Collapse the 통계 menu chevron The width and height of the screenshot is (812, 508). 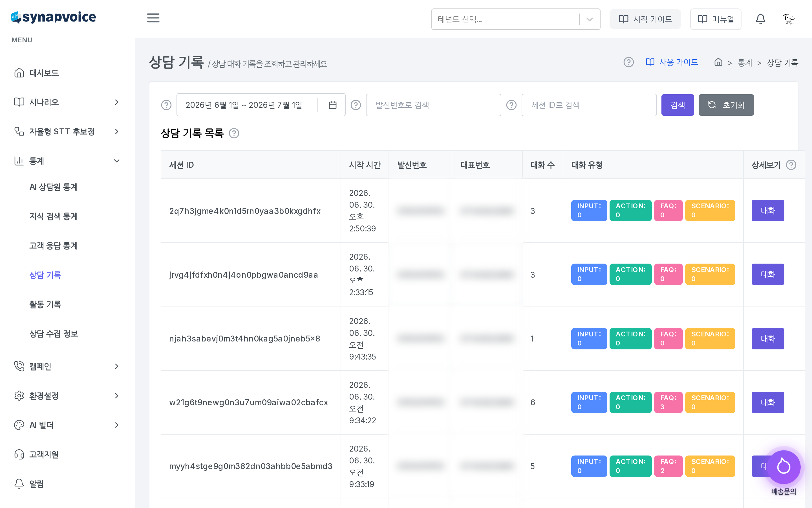tap(116, 161)
